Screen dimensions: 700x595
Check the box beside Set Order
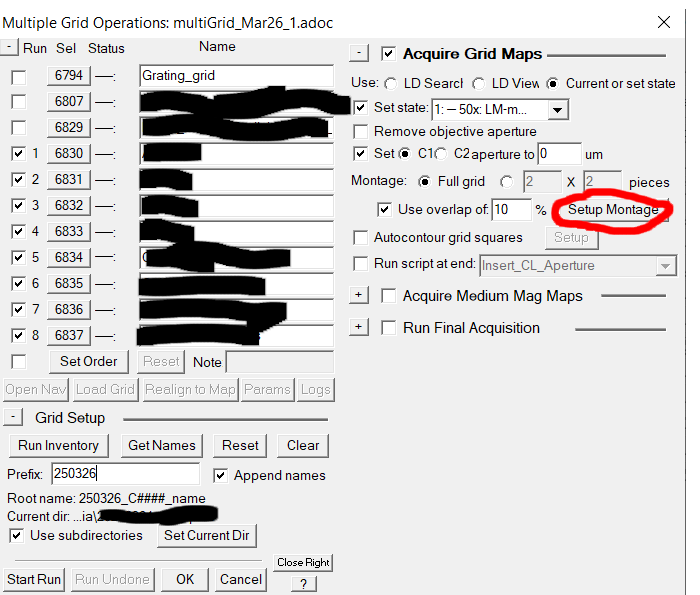[x=18, y=362]
